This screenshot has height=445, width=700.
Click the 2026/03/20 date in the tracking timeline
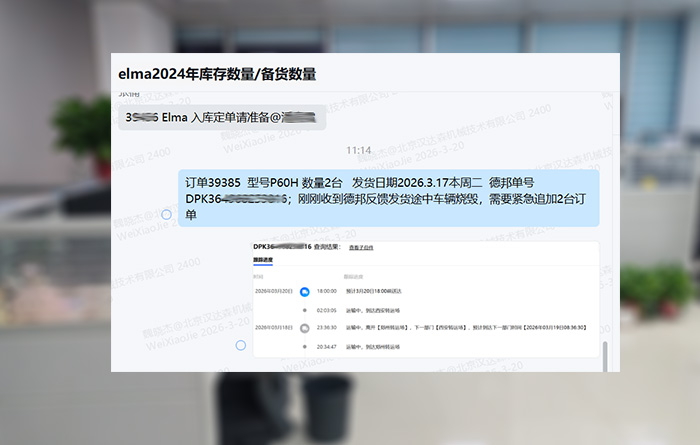pyautogui.click(x=273, y=290)
